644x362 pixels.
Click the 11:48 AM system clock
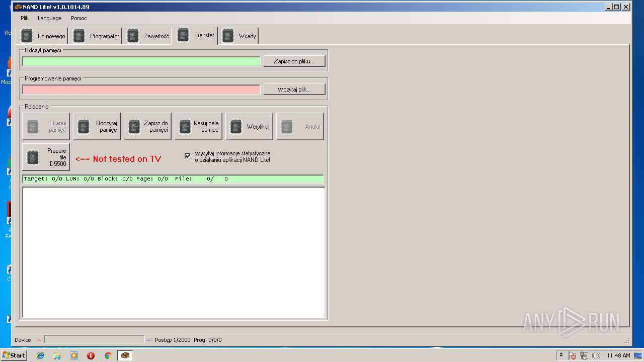(618, 355)
